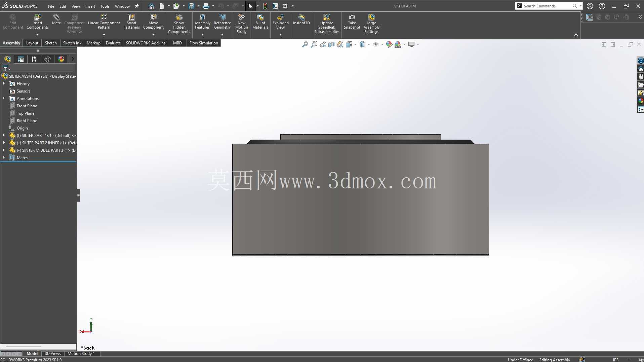Open Design Library in task pane
Screen dimensions: 644x362
pyautogui.click(x=641, y=77)
